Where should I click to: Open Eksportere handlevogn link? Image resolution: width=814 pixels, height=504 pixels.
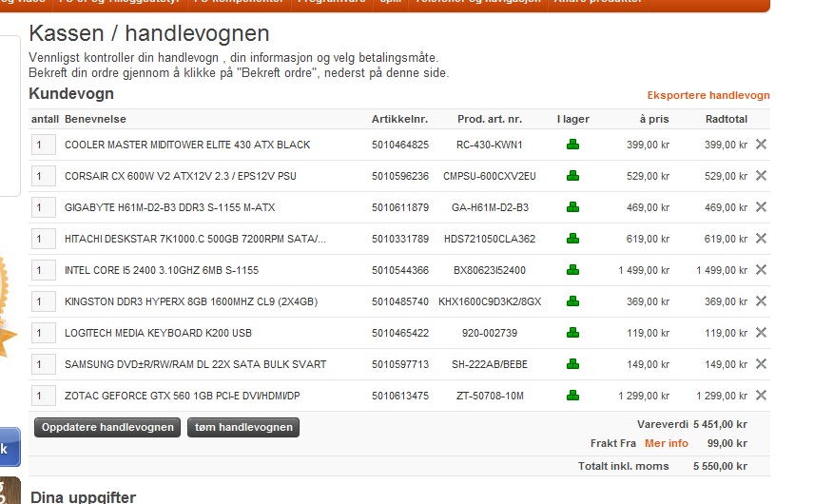click(708, 95)
